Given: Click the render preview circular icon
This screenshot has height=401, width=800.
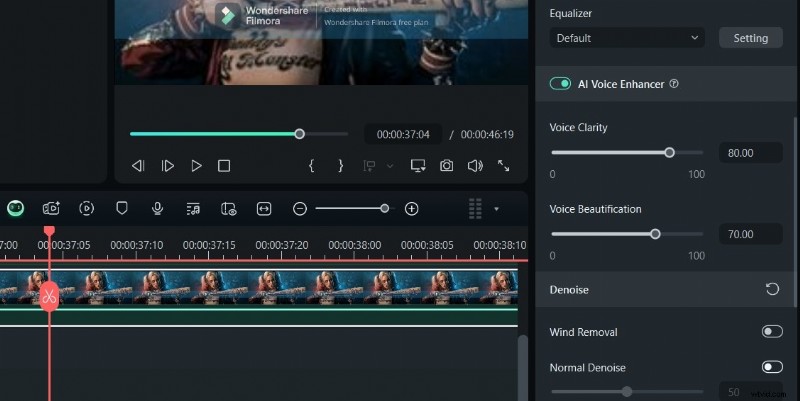Looking at the screenshot, I should [x=87, y=208].
